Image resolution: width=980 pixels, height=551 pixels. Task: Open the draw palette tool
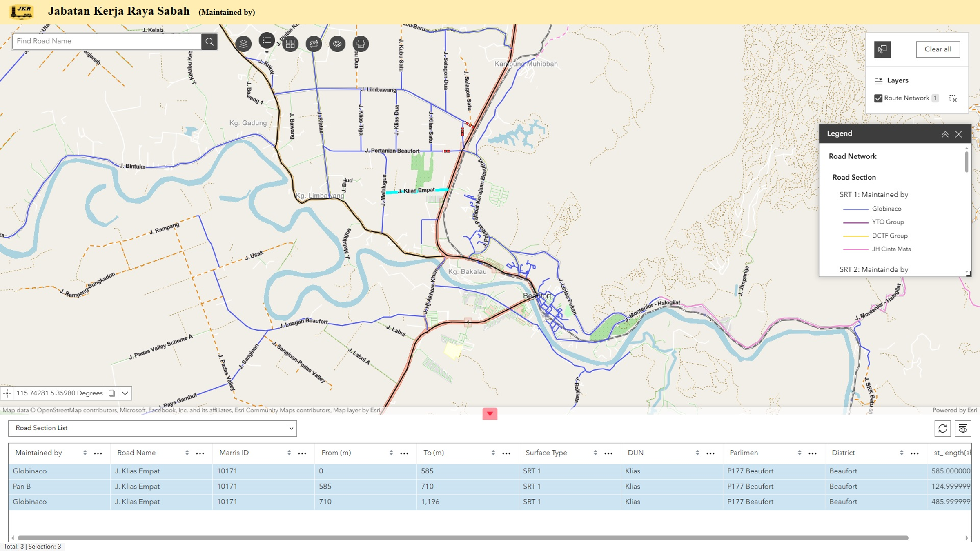(337, 44)
